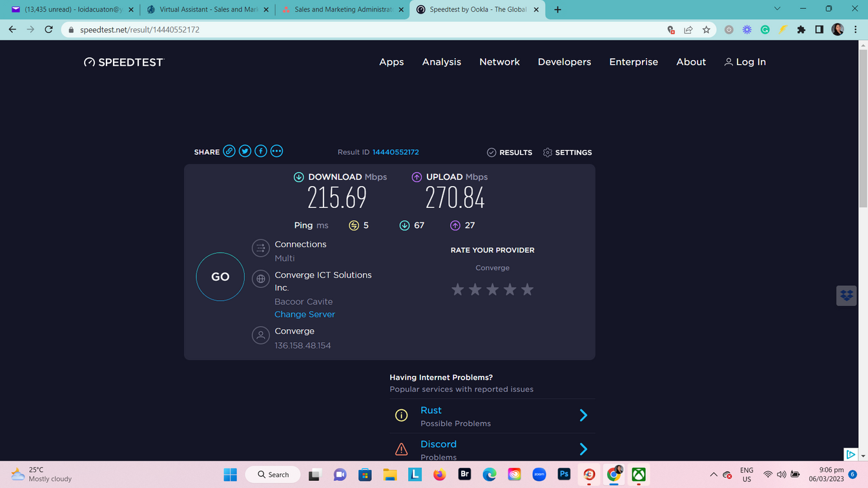
Task: Click the AdChoices icon at bottom right
Action: [851, 454]
